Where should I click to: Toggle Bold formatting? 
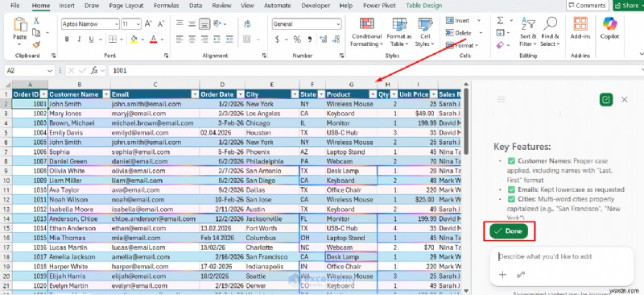pos(67,39)
